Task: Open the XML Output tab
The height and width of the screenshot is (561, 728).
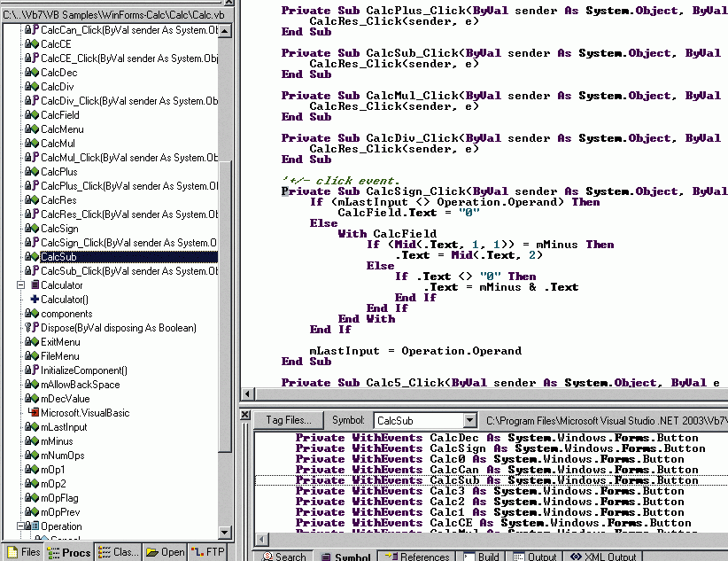Action: click(x=603, y=557)
